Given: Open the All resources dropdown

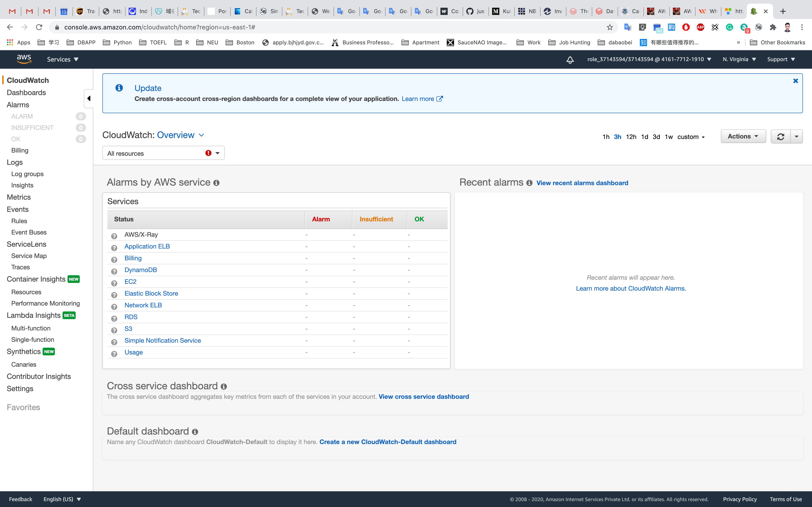Looking at the screenshot, I should [163, 153].
